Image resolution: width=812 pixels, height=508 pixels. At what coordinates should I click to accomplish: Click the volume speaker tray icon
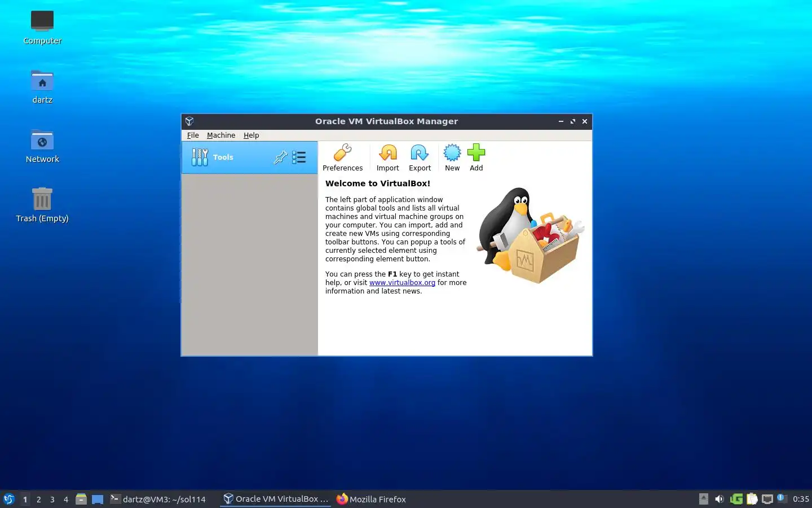click(x=719, y=499)
